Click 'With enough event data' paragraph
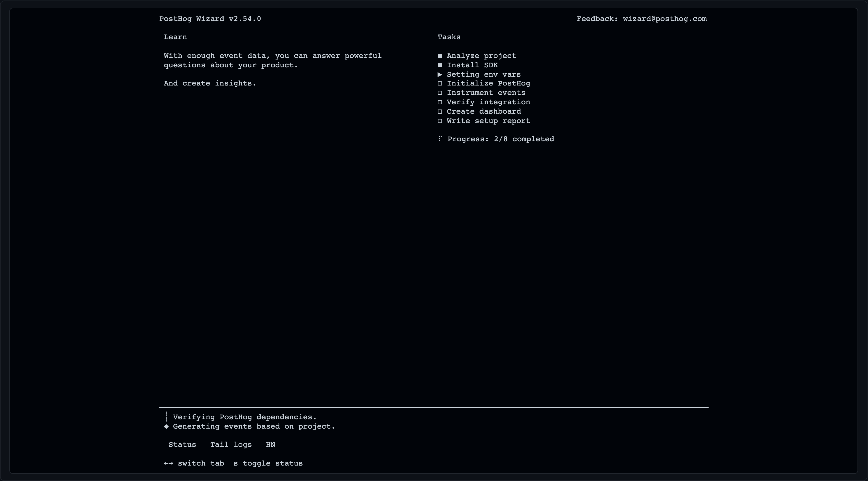 click(272, 61)
